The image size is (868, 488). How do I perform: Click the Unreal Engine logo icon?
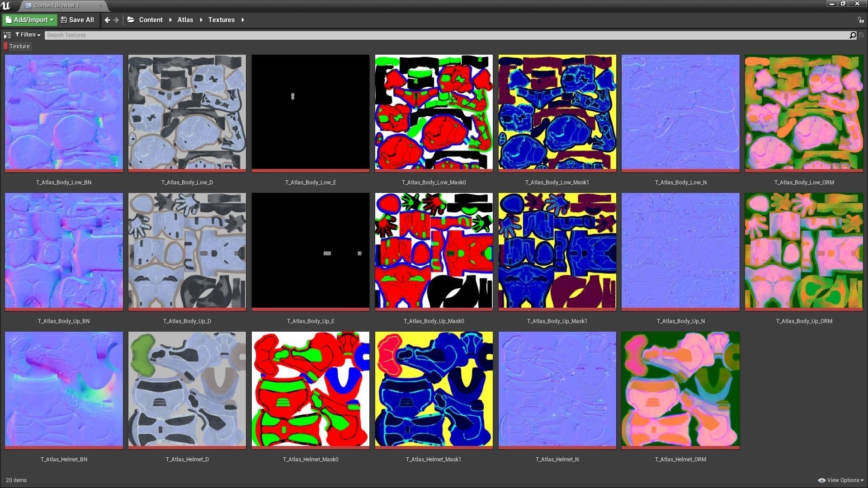point(6,5)
